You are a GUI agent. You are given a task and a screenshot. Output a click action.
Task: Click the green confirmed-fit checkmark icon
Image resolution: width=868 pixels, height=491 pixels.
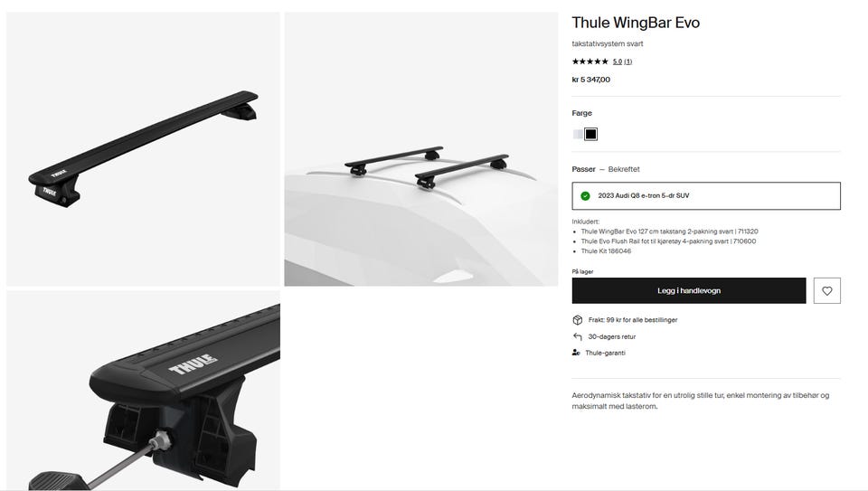point(585,196)
